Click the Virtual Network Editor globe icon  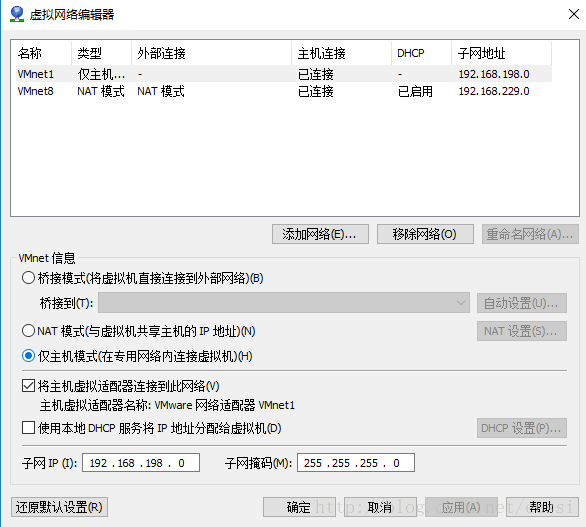pos(17,14)
